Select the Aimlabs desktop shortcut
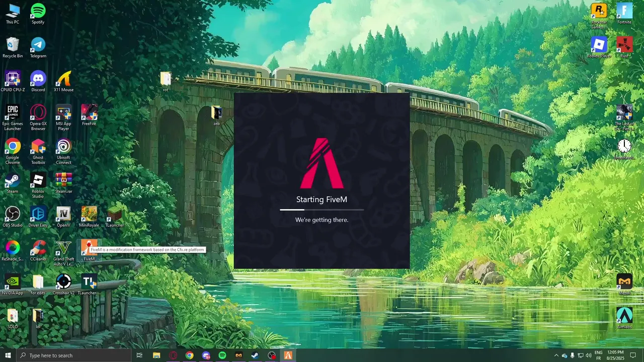 [624, 318]
